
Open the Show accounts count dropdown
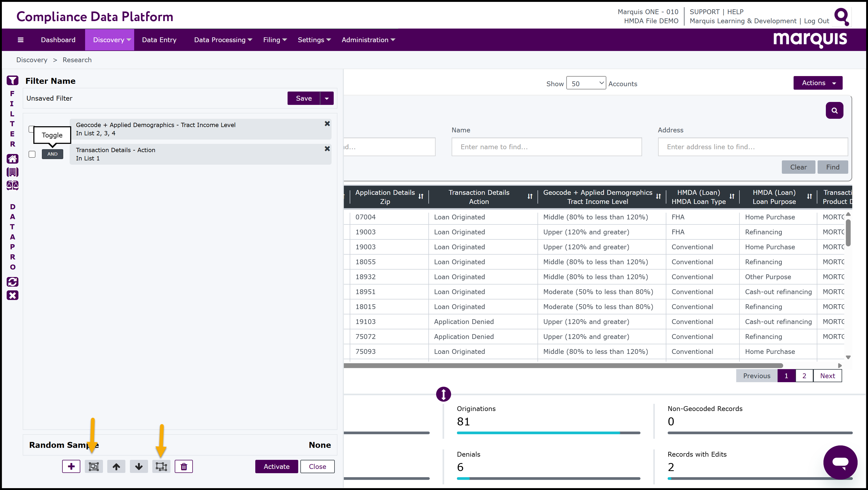(586, 83)
